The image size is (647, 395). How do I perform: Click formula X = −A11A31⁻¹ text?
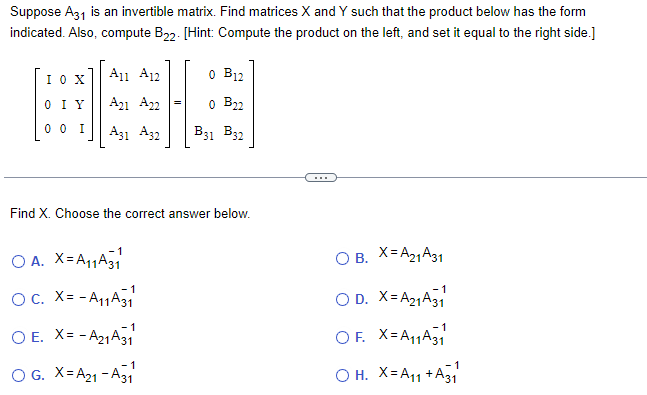click(x=94, y=296)
